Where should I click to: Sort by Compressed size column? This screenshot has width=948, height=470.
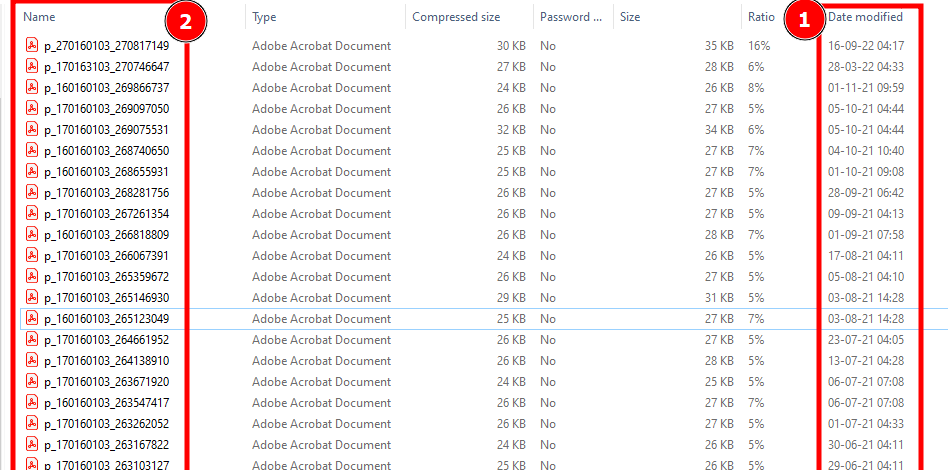457,17
